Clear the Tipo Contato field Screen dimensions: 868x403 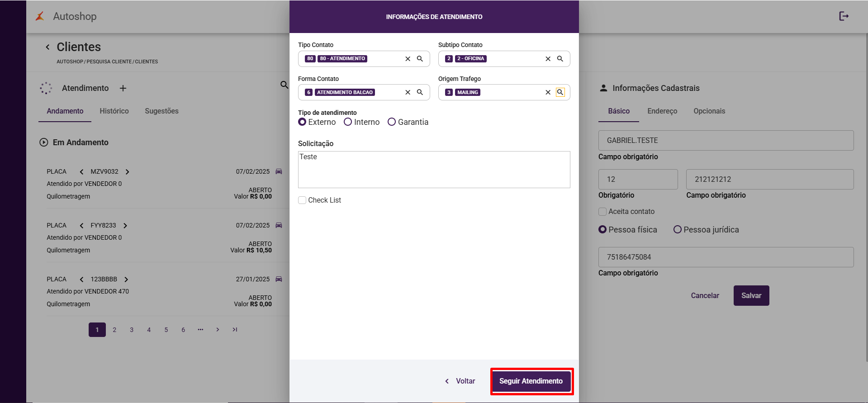click(408, 59)
